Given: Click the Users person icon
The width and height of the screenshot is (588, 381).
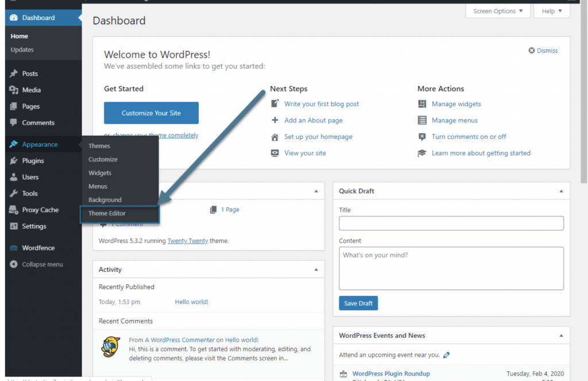Looking at the screenshot, I should [14, 177].
